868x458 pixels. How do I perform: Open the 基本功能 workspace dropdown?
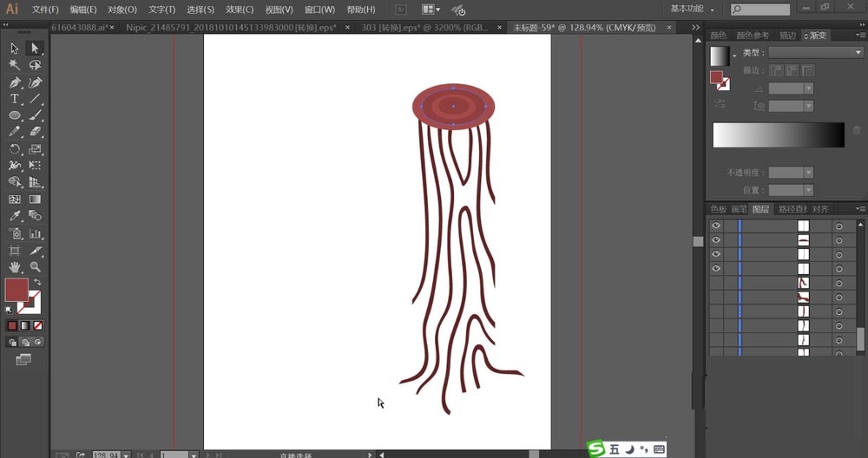[692, 9]
